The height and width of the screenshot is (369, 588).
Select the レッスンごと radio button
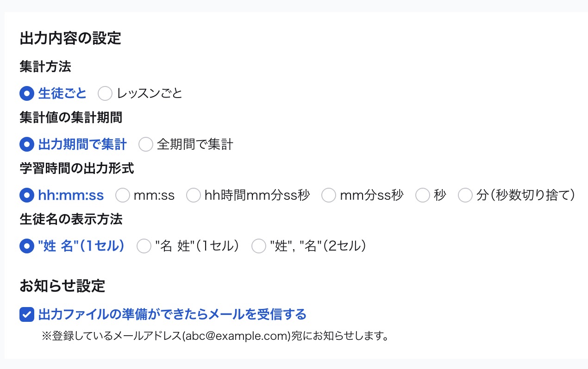(x=105, y=93)
